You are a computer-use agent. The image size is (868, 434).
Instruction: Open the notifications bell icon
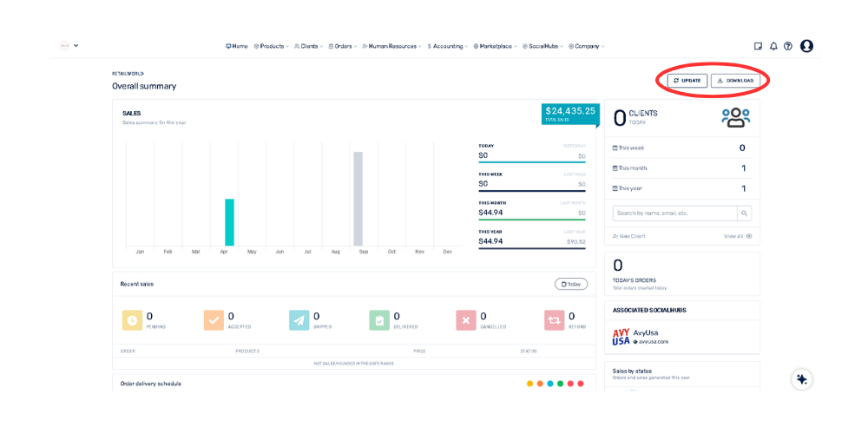click(x=773, y=46)
